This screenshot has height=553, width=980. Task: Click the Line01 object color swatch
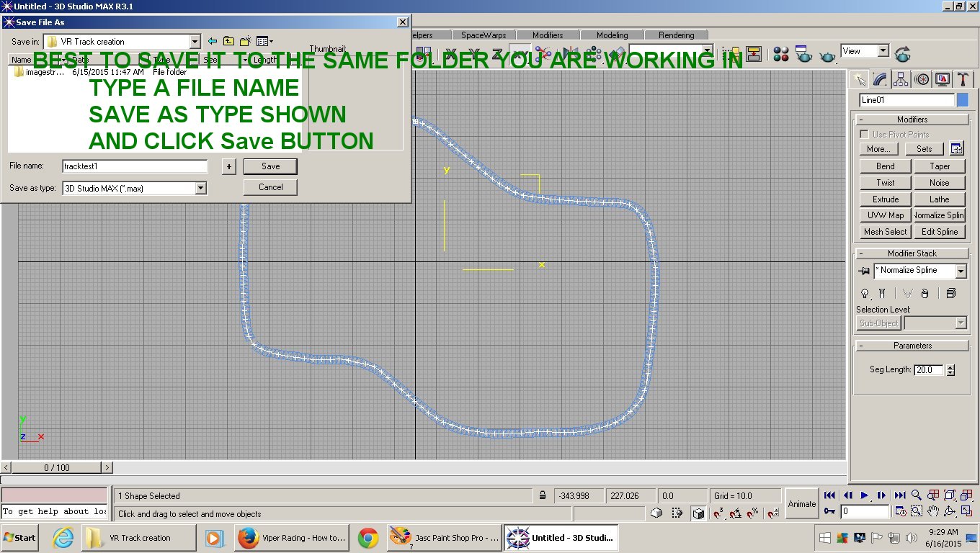click(963, 100)
